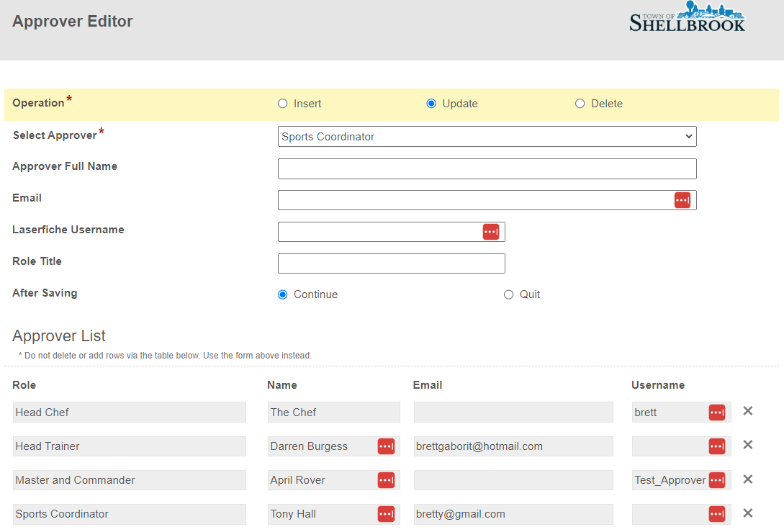Click the Town of Shellbrook logo
This screenshot has height=532, width=784.
pos(687,17)
